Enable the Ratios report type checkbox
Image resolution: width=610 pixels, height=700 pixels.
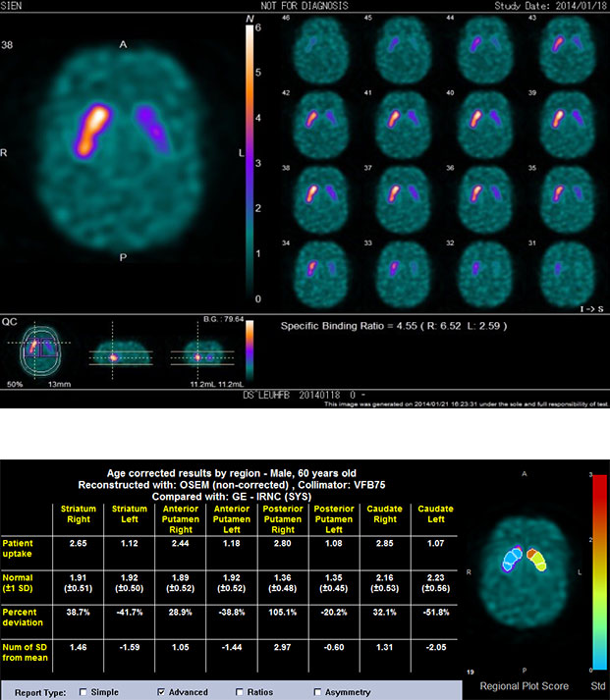tap(240, 692)
